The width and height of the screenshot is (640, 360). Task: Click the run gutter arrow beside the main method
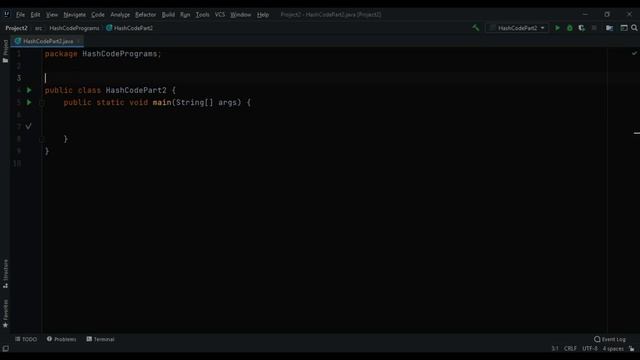point(29,102)
